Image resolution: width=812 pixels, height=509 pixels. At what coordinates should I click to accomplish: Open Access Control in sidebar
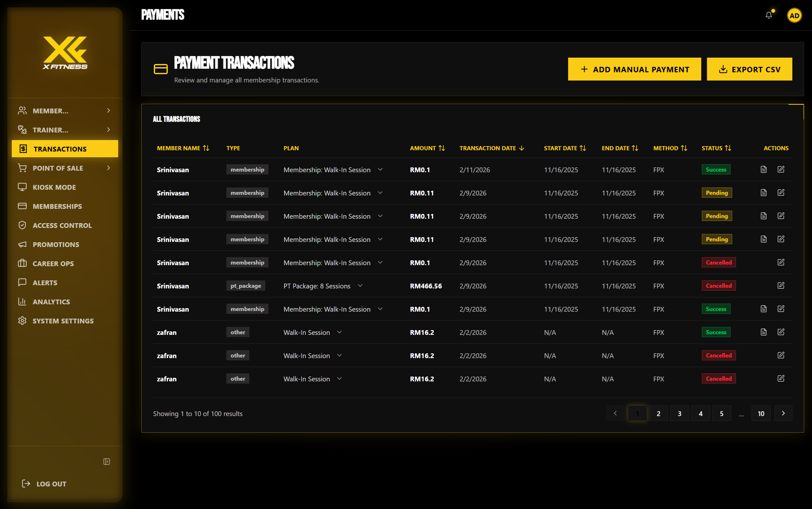pyautogui.click(x=62, y=225)
